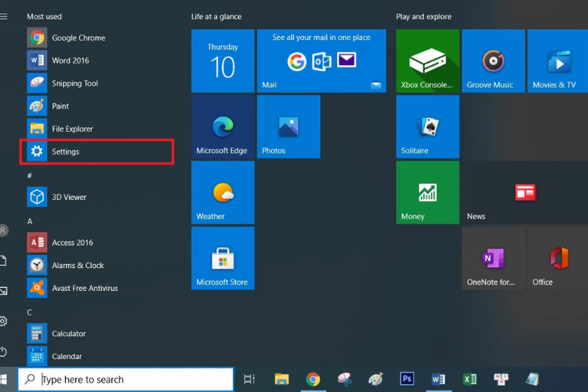Open Snipping Tool in Most used list
The height and width of the screenshot is (392, 588).
pyautogui.click(x=96, y=83)
